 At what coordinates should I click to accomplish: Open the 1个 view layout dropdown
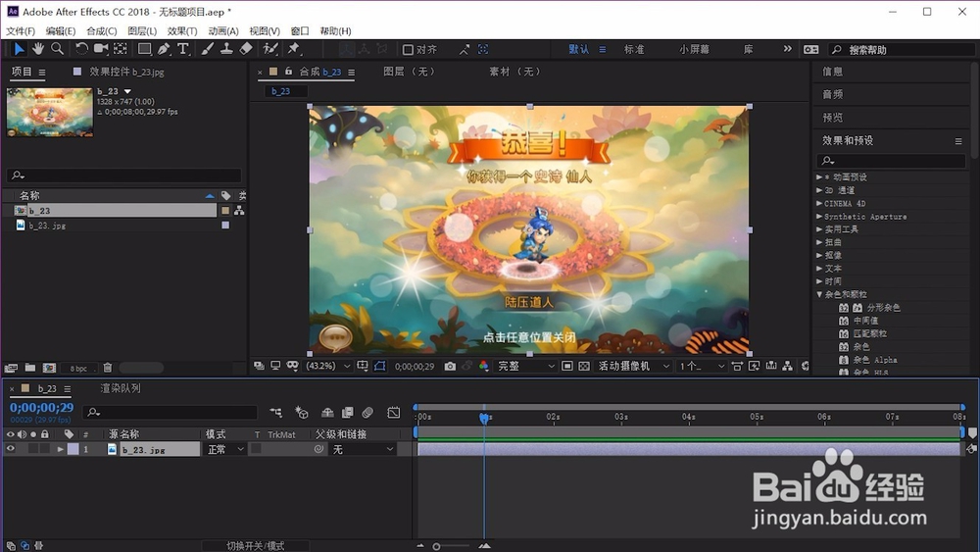pos(702,367)
